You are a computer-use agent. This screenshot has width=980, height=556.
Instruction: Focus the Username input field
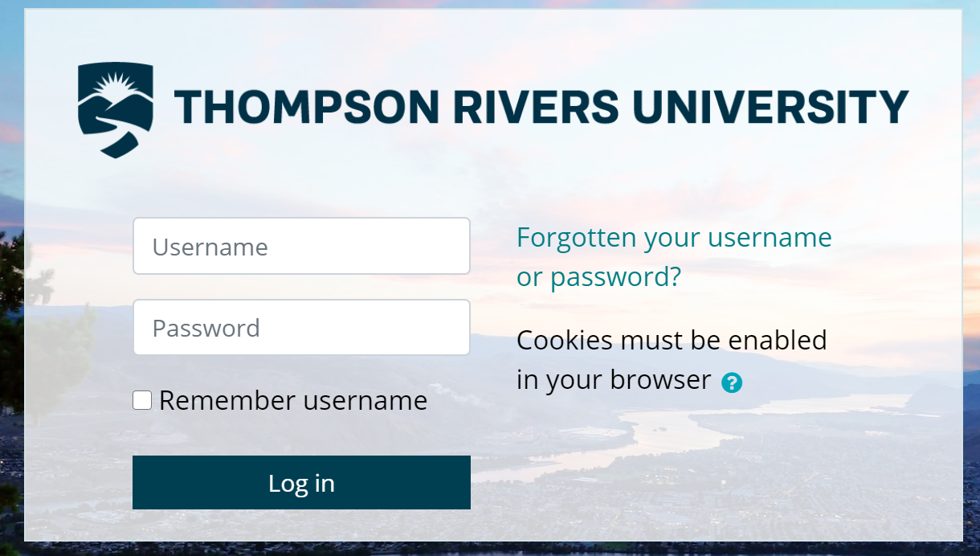pyautogui.click(x=301, y=246)
